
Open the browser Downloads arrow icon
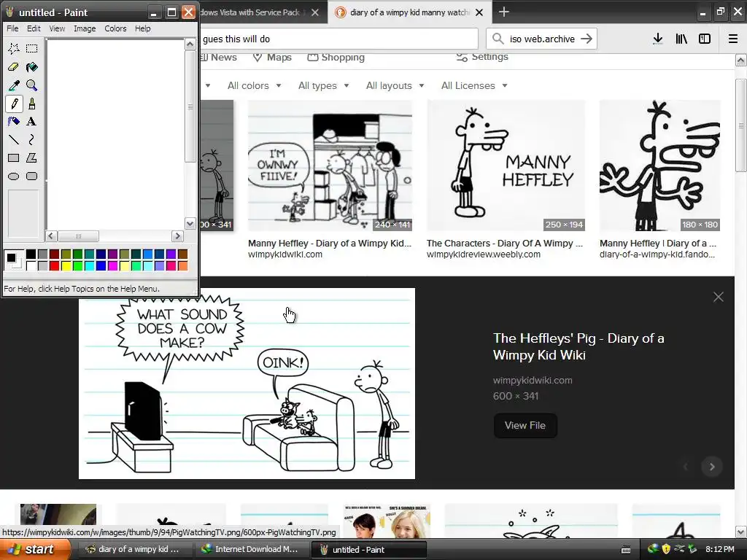tap(658, 39)
